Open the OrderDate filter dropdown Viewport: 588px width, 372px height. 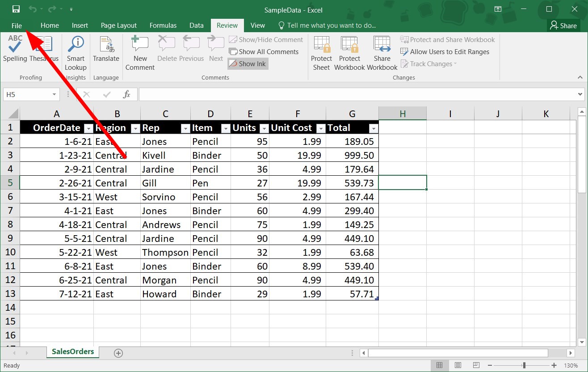pos(88,129)
